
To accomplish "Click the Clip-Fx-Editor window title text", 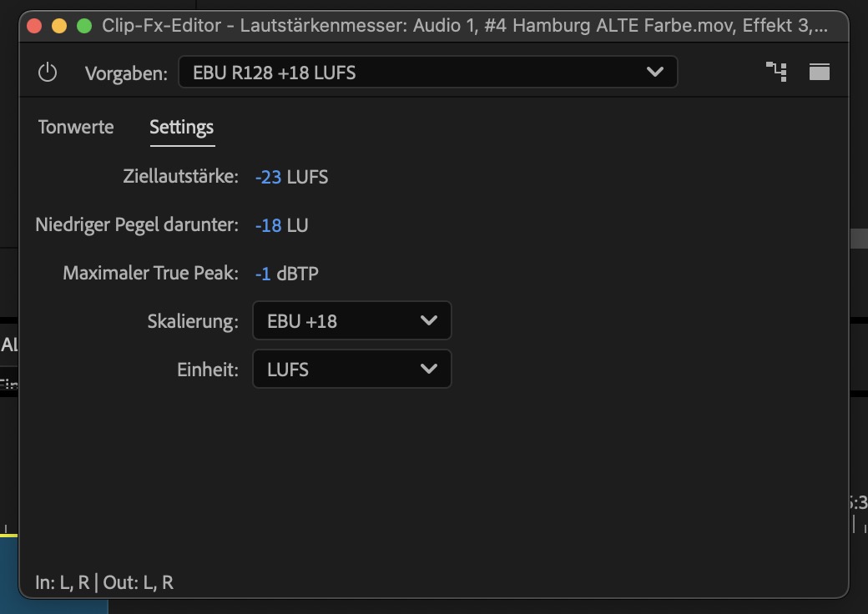I will [x=464, y=26].
